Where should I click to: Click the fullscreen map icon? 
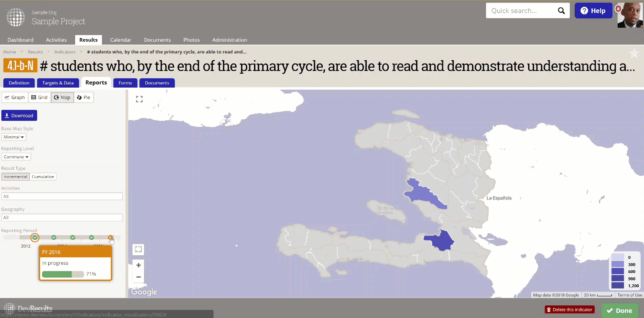click(139, 99)
